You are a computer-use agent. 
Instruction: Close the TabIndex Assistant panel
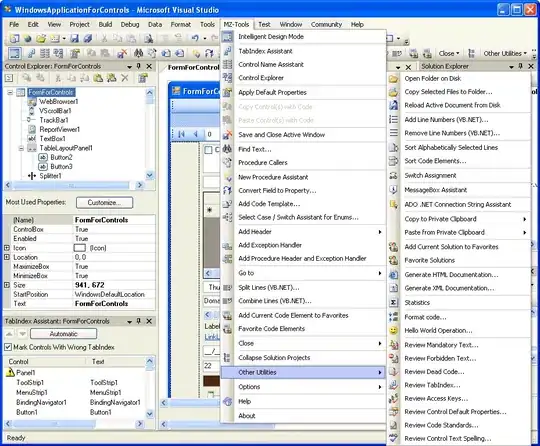click(149, 321)
